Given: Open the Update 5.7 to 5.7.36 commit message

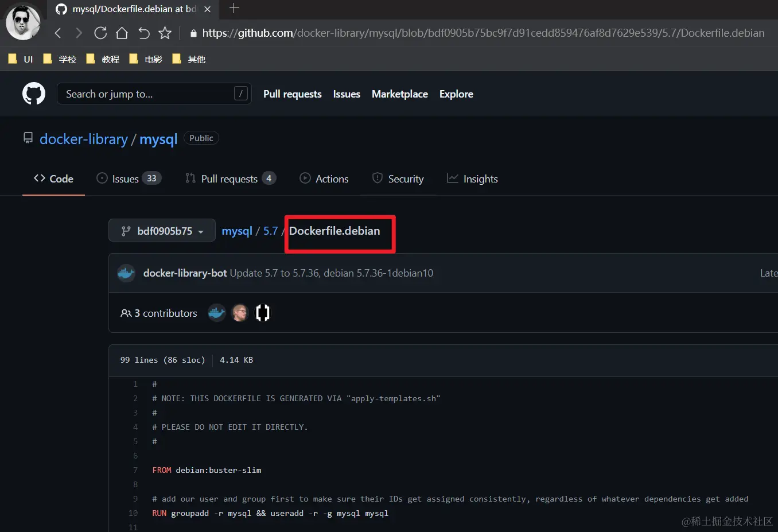Looking at the screenshot, I should [332, 273].
